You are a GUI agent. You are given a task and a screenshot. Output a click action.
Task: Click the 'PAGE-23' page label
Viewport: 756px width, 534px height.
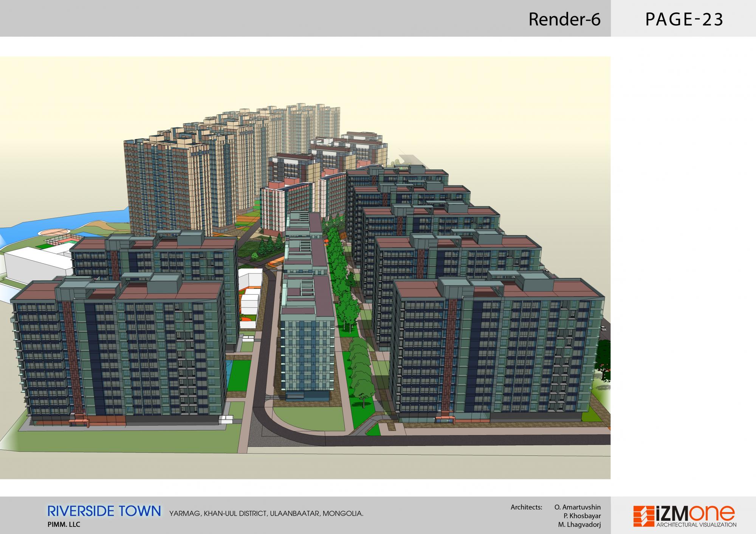pyautogui.click(x=684, y=19)
